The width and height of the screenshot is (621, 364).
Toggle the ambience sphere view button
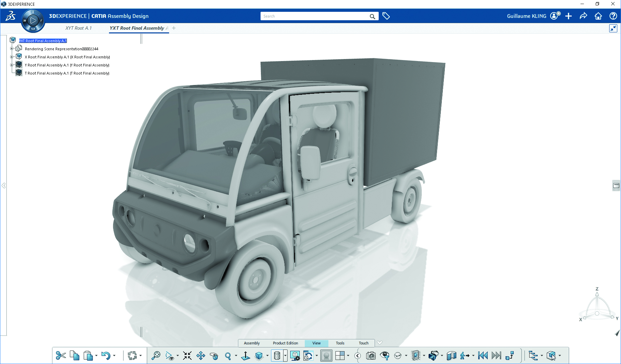click(x=326, y=356)
